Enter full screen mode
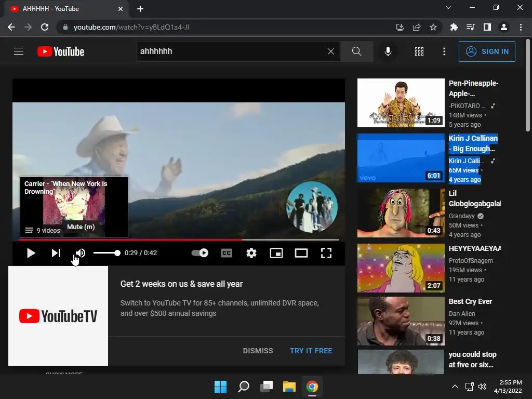532x399 pixels. click(x=326, y=253)
